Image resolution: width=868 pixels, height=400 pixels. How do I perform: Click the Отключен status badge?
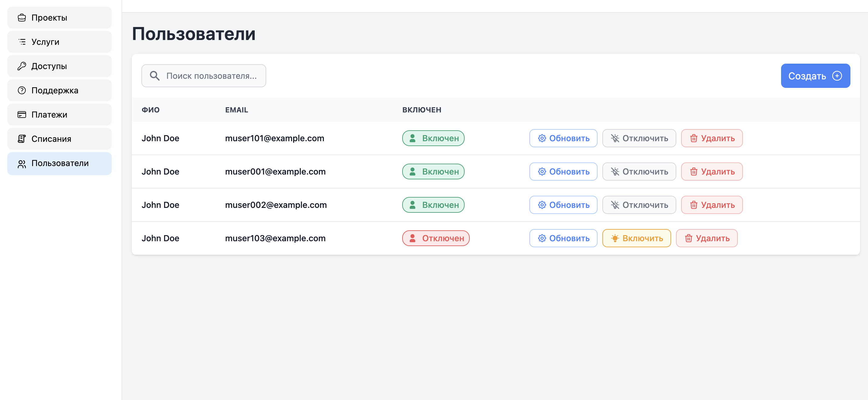(x=436, y=238)
